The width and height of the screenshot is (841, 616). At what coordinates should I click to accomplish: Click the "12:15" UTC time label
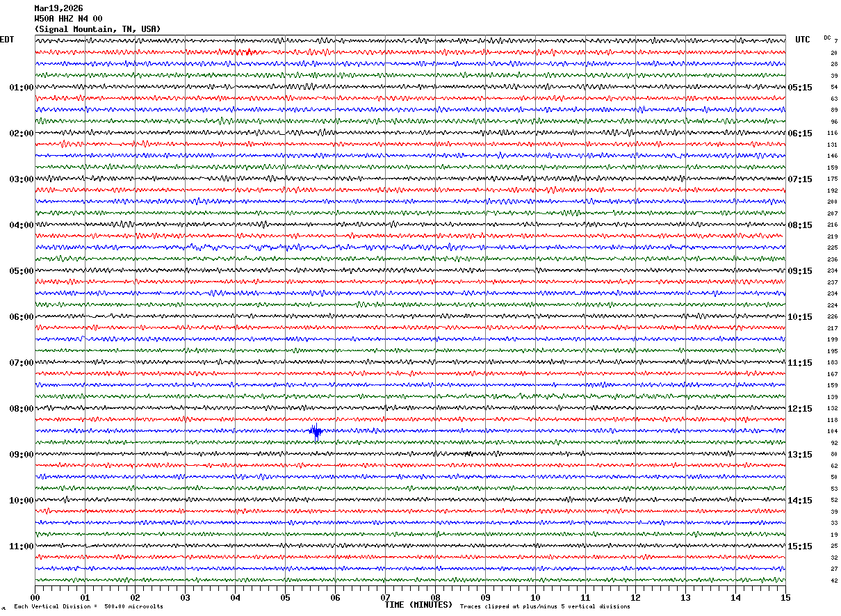point(800,409)
